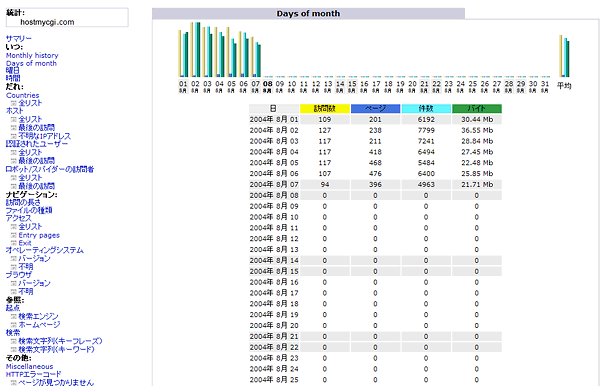Open the ブラウザ link
This screenshot has width=600, height=386.
coord(18,275)
